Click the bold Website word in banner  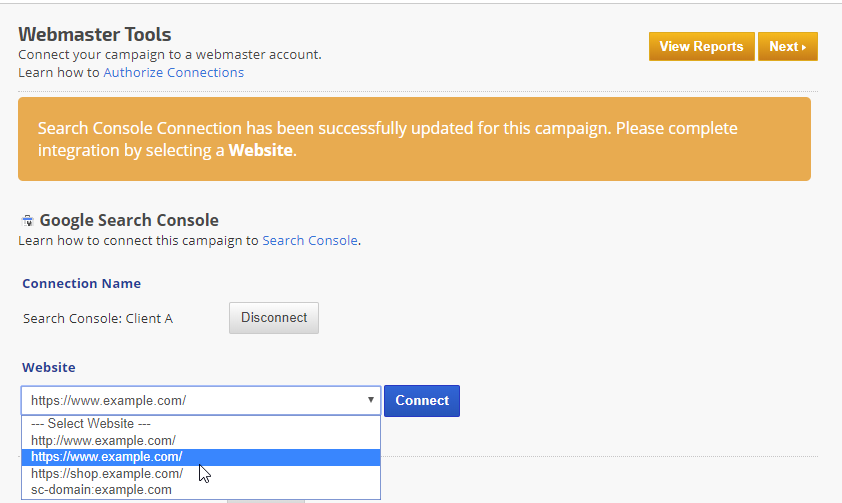pos(260,151)
